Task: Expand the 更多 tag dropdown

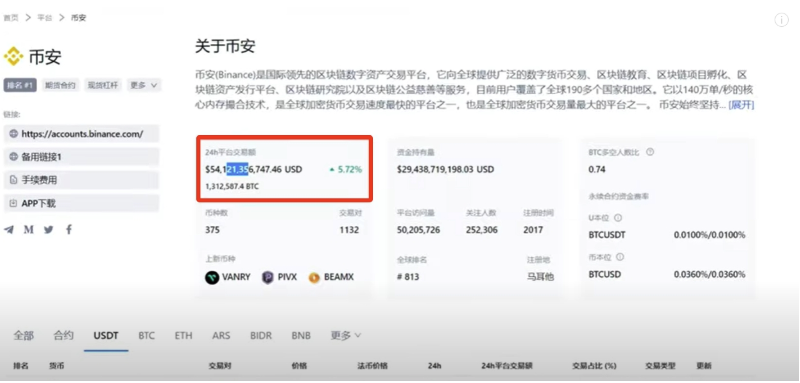Action: (x=144, y=85)
